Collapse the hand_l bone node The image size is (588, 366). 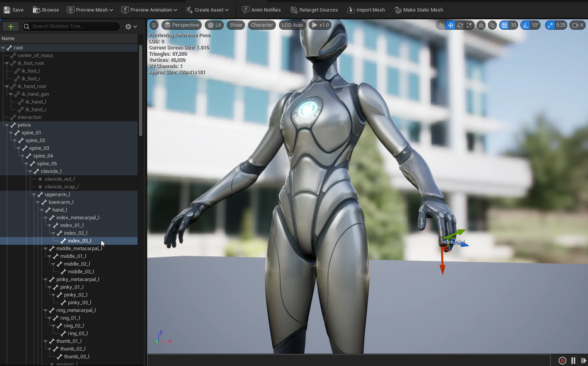click(41, 210)
